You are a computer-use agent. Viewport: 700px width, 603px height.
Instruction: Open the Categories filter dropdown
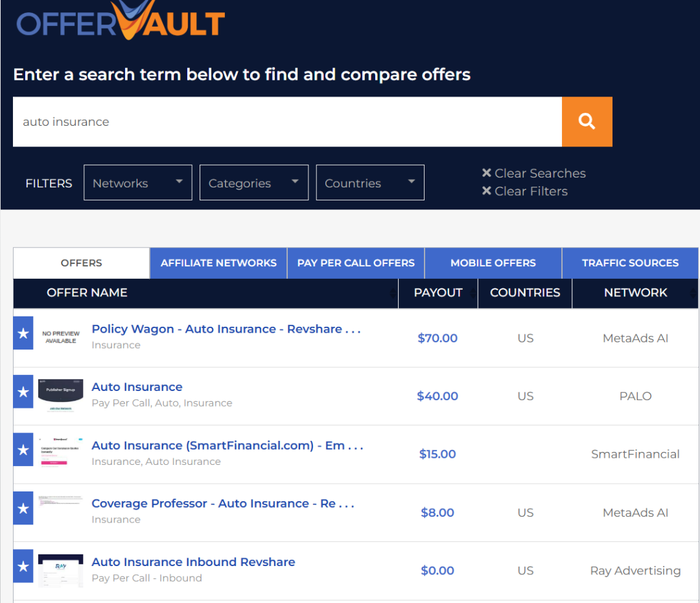pyautogui.click(x=254, y=183)
